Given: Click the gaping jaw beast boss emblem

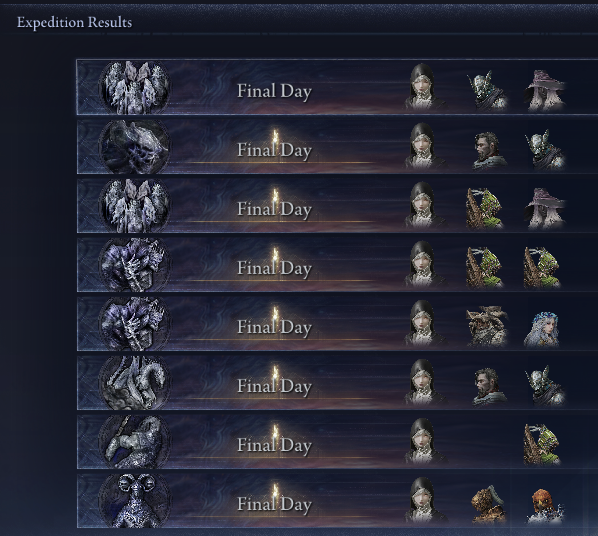Looking at the screenshot, I should [134, 147].
